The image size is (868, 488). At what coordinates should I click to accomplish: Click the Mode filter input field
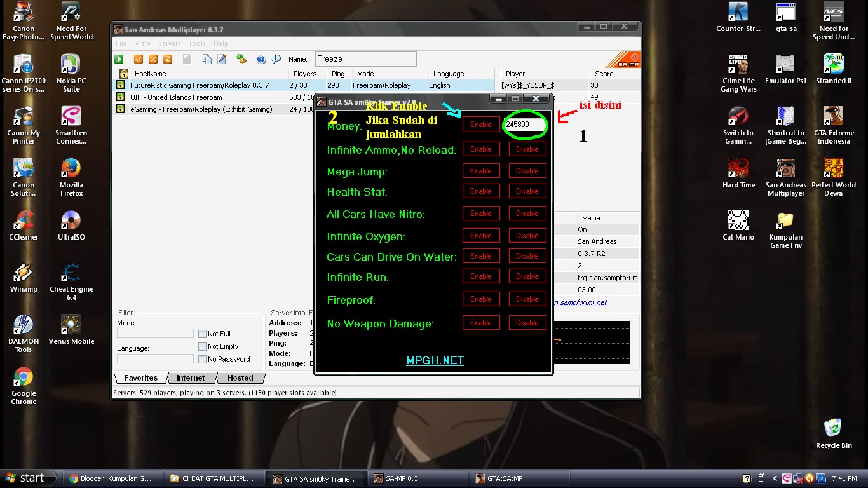[x=155, y=334]
